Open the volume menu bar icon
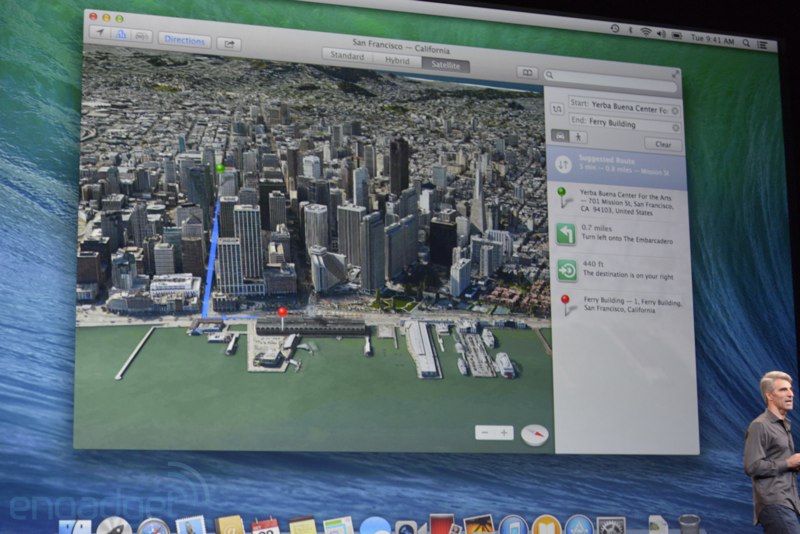Screen dimensions: 800x534 (x=662, y=33)
